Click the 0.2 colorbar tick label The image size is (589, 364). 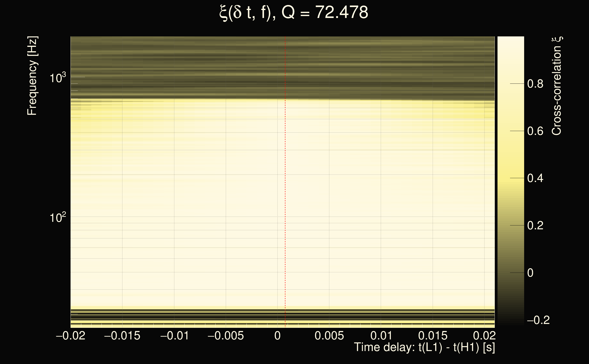535,226
